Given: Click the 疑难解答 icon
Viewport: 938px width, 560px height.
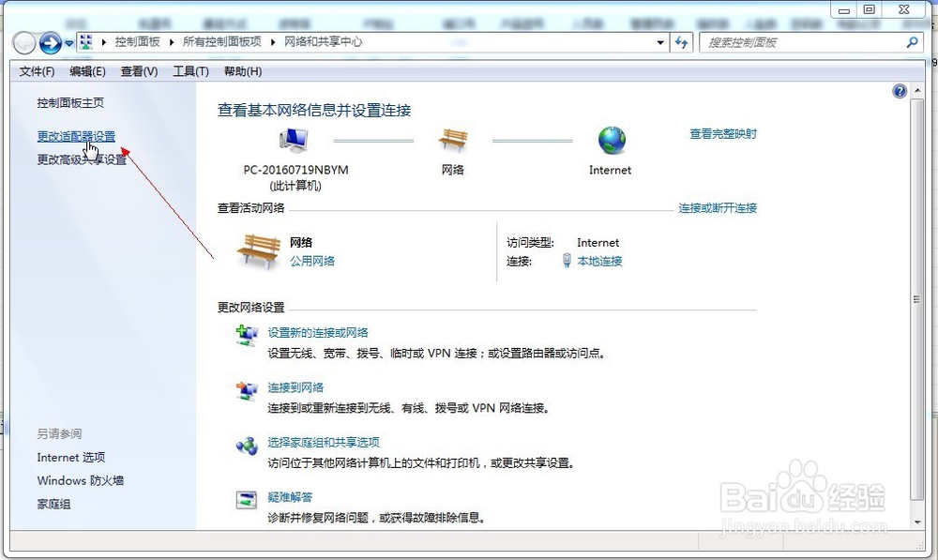Looking at the screenshot, I should tap(248, 500).
